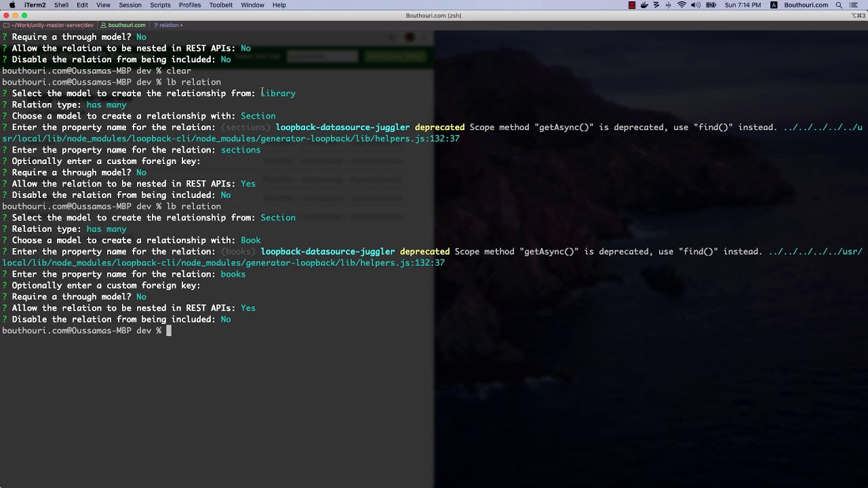This screenshot has width=868, height=488.
Task: Click the 'clear' command text
Action: click(x=178, y=70)
